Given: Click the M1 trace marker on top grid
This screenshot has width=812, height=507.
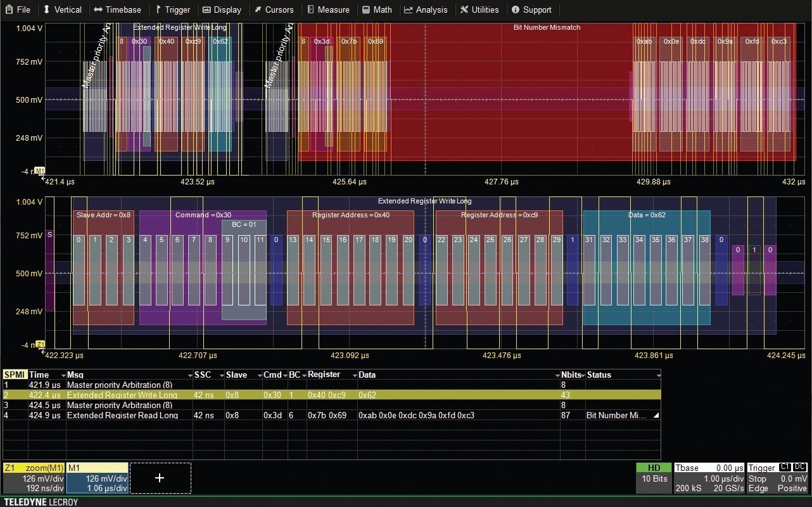Looking at the screenshot, I should coord(39,171).
